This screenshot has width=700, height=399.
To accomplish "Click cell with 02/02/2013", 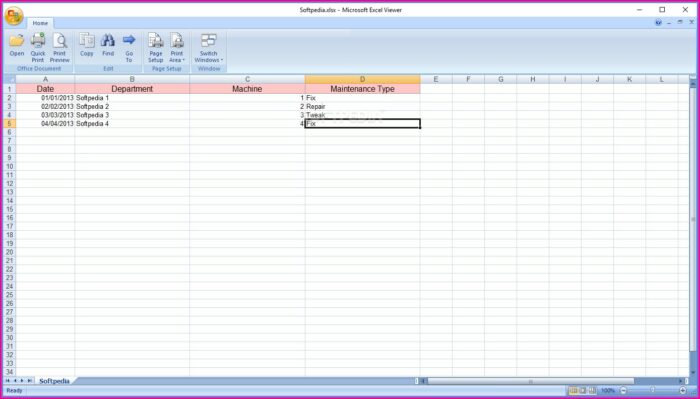I will (45, 107).
